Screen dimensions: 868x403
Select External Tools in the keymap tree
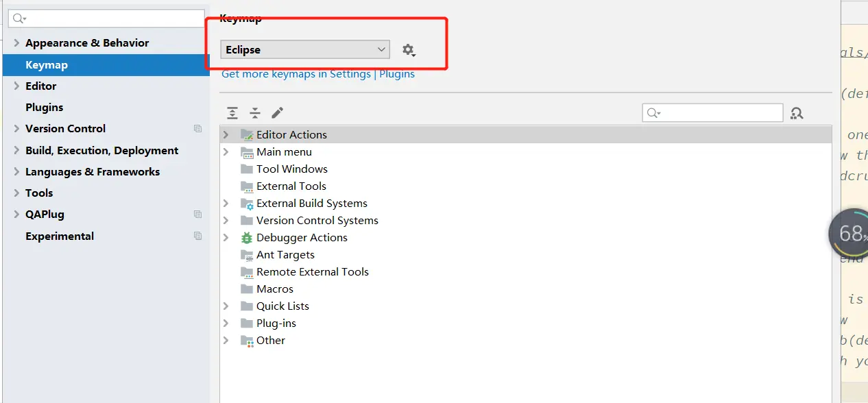pos(291,186)
